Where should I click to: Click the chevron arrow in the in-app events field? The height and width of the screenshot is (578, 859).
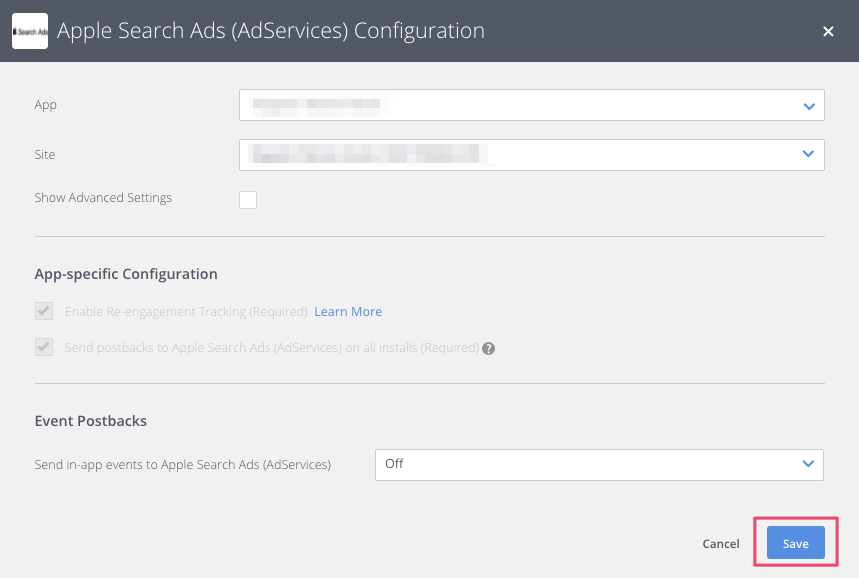click(x=808, y=464)
